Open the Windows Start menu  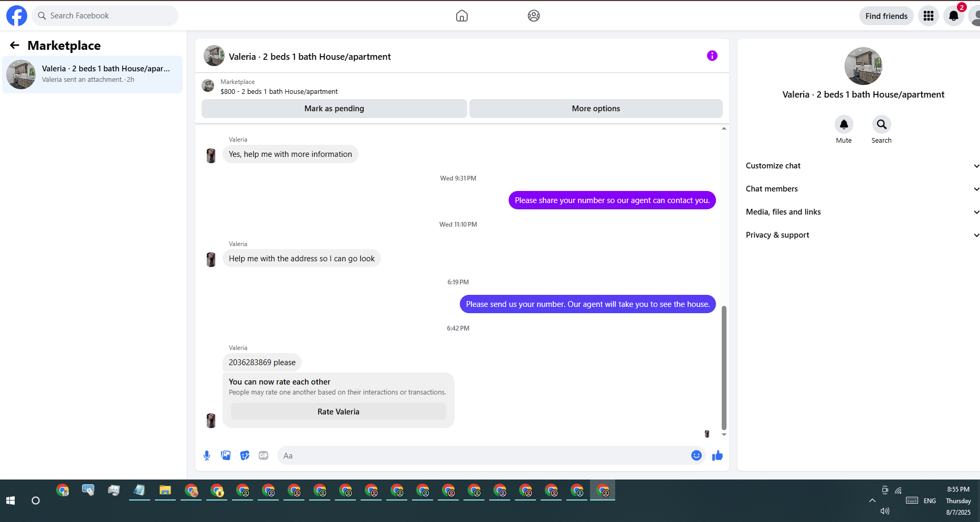[x=10, y=500]
